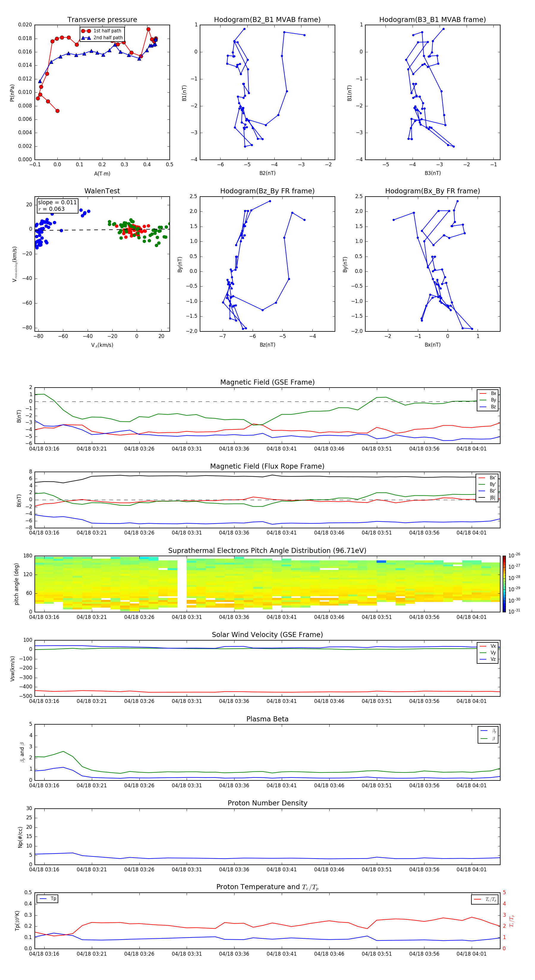Viewport: 535px width, 980px height.
Task: Select the Vx legend entry
Action: pyautogui.click(x=488, y=647)
